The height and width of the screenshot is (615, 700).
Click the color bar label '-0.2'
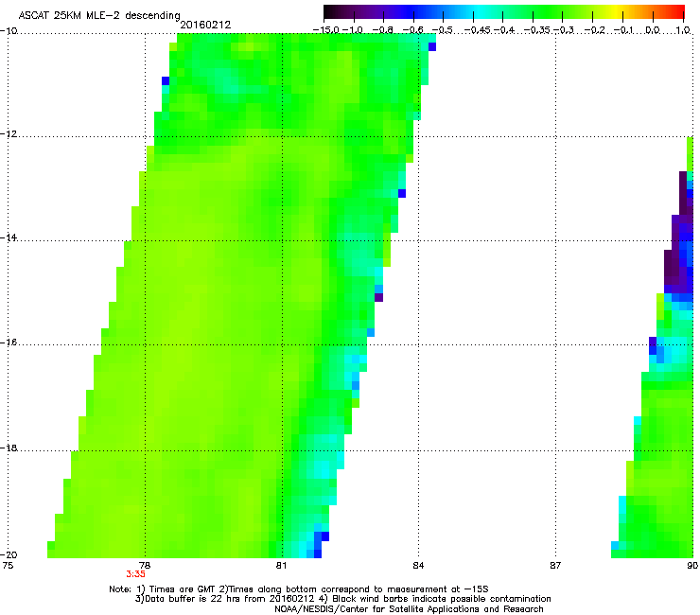[x=593, y=30]
